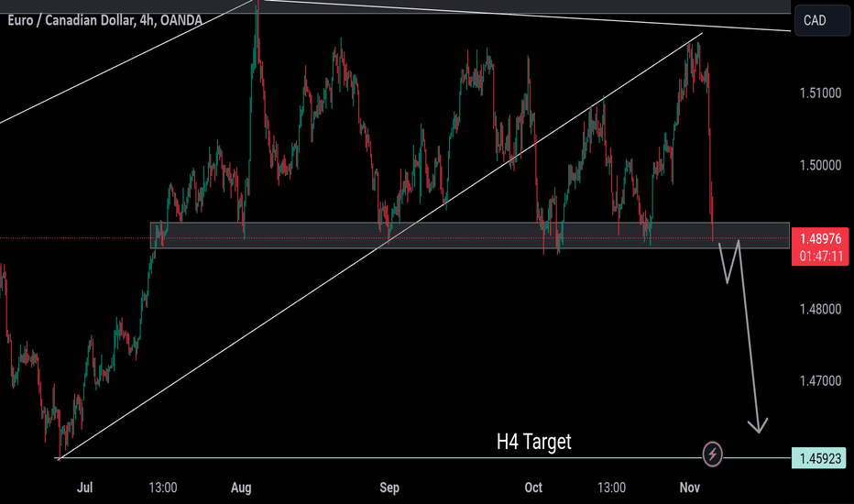Click the H4 Target text annotation
The image size is (854, 504).
click(533, 442)
